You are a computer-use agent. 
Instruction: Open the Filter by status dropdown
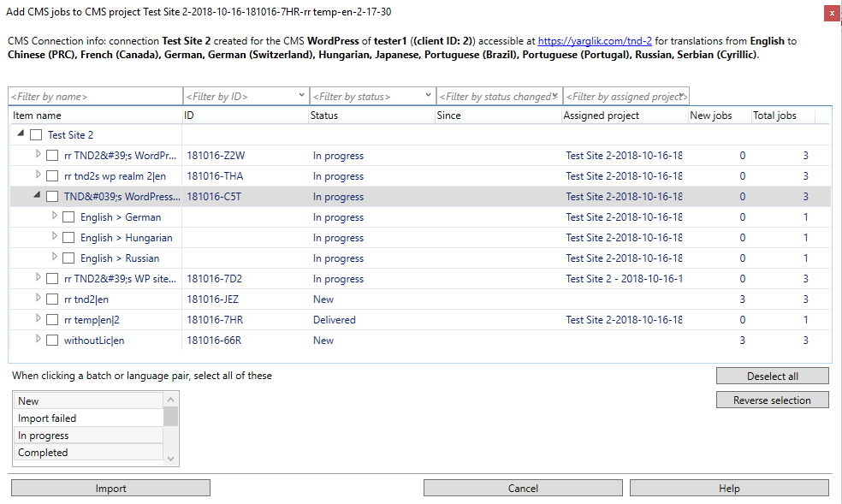428,96
